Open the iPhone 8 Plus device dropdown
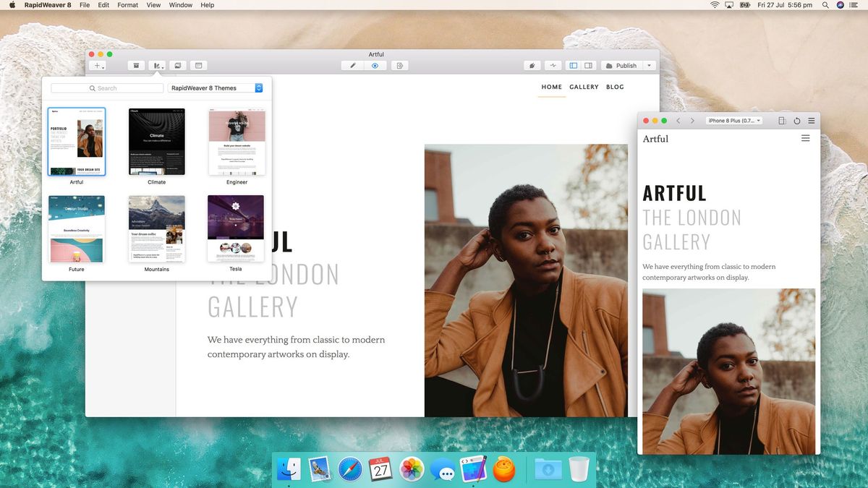The width and height of the screenshot is (868, 488). coord(733,121)
